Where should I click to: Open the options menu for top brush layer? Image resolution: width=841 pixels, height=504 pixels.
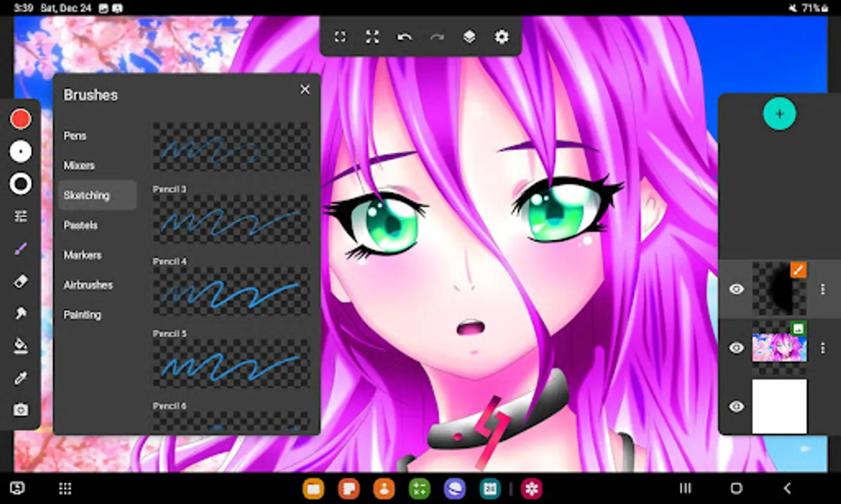(x=823, y=289)
